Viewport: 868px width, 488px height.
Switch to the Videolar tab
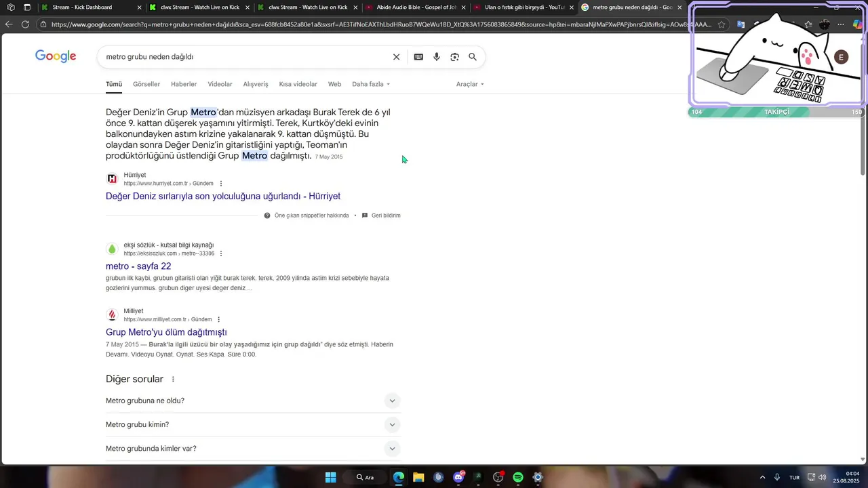(x=220, y=84)
